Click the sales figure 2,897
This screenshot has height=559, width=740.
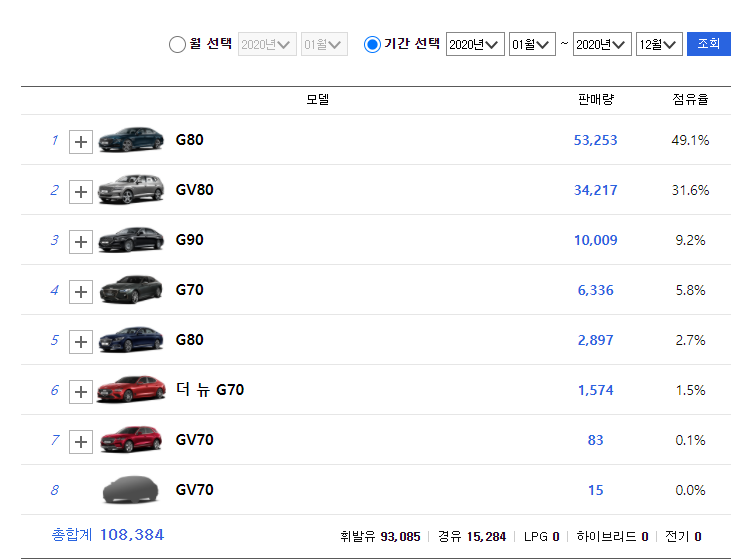(595, 340)
